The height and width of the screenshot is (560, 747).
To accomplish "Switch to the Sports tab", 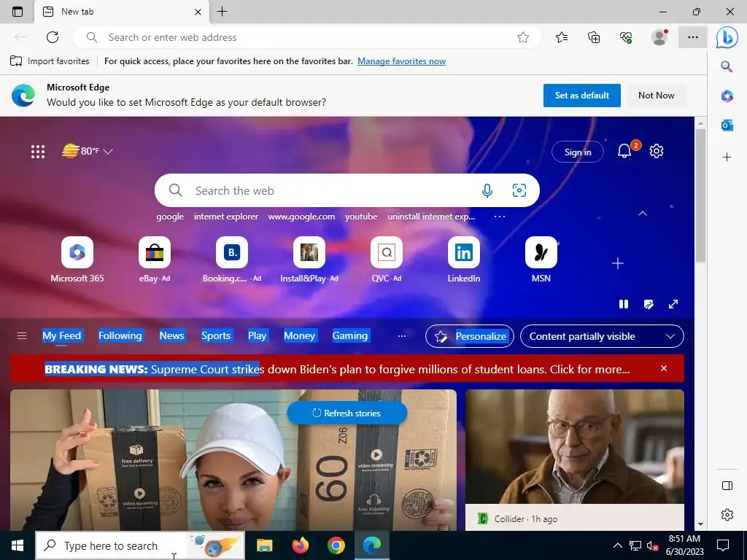I will click(216, 335).
